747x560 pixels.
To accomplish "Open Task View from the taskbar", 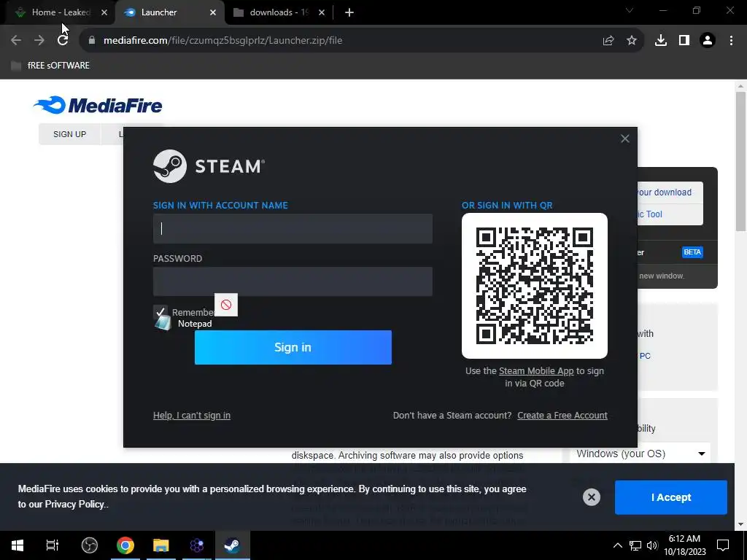I will click(x=53, y=545).
